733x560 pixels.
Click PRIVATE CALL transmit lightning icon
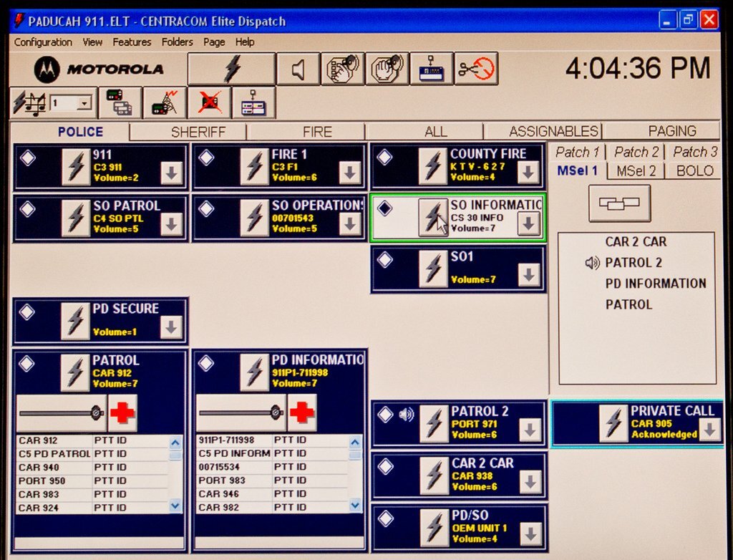[613, 423]
